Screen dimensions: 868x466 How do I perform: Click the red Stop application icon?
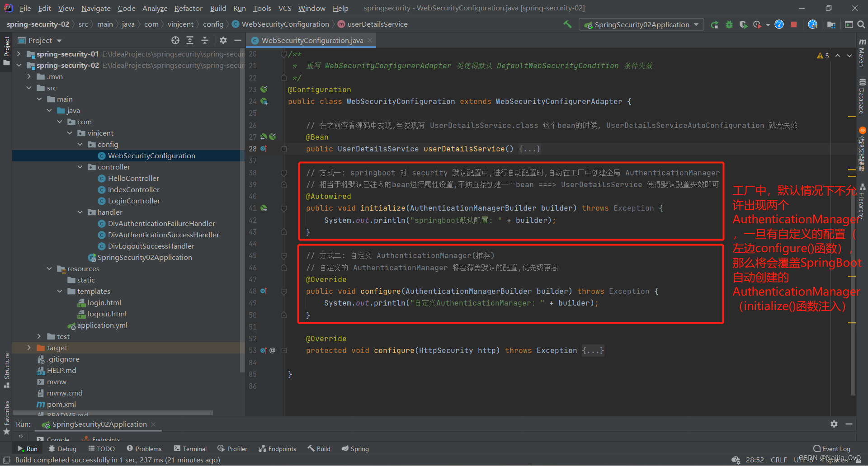pos(794,25)
